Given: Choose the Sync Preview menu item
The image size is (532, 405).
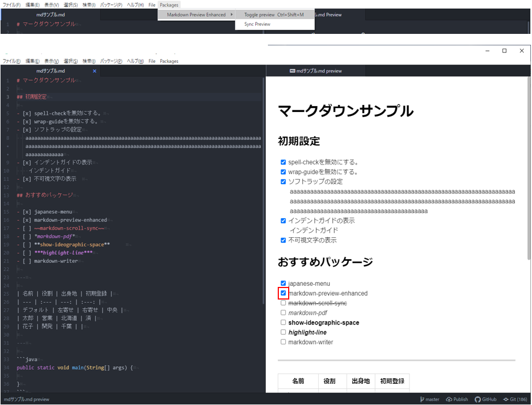Looking at the screenshot, I should [x=257, y=24].
